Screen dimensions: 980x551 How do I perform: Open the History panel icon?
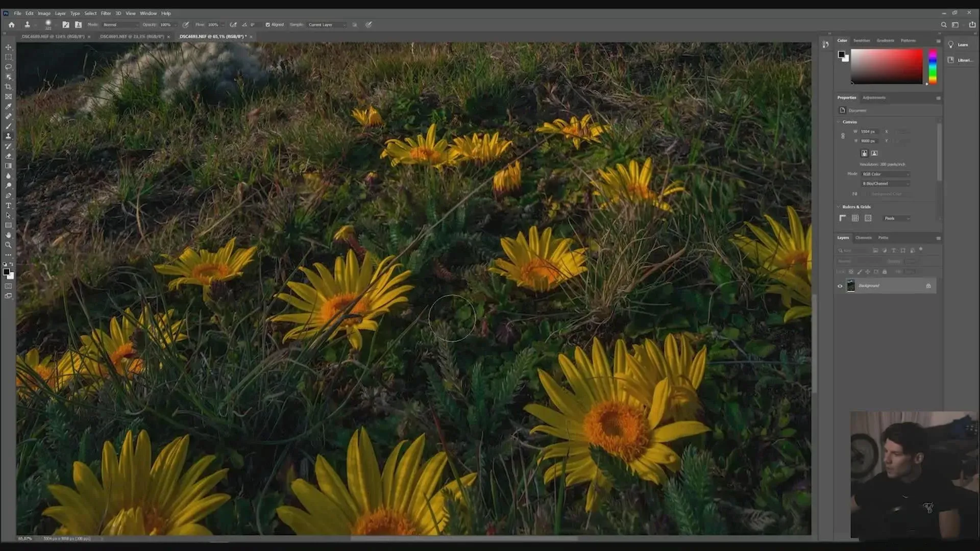(825, 44)
